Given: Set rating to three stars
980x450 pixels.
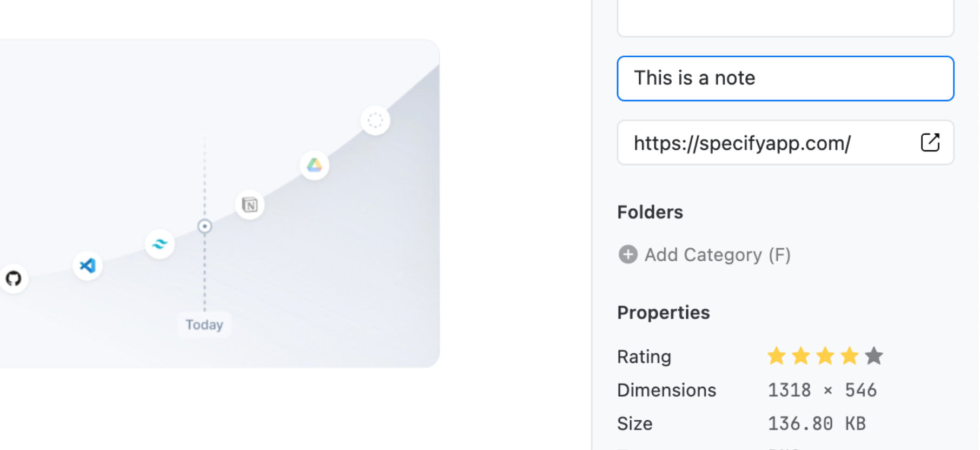Looking at the screenshot, I should 825,356.
